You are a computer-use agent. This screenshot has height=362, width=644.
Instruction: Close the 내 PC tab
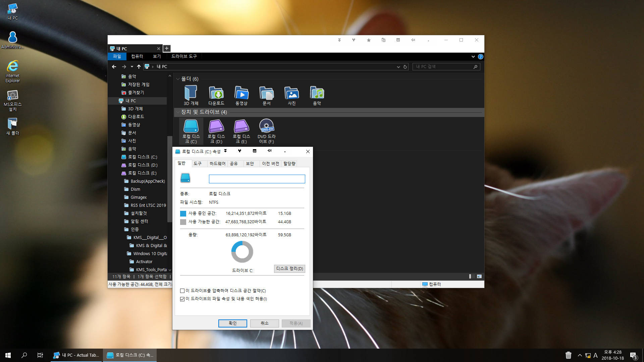click(x=159, y=49)
